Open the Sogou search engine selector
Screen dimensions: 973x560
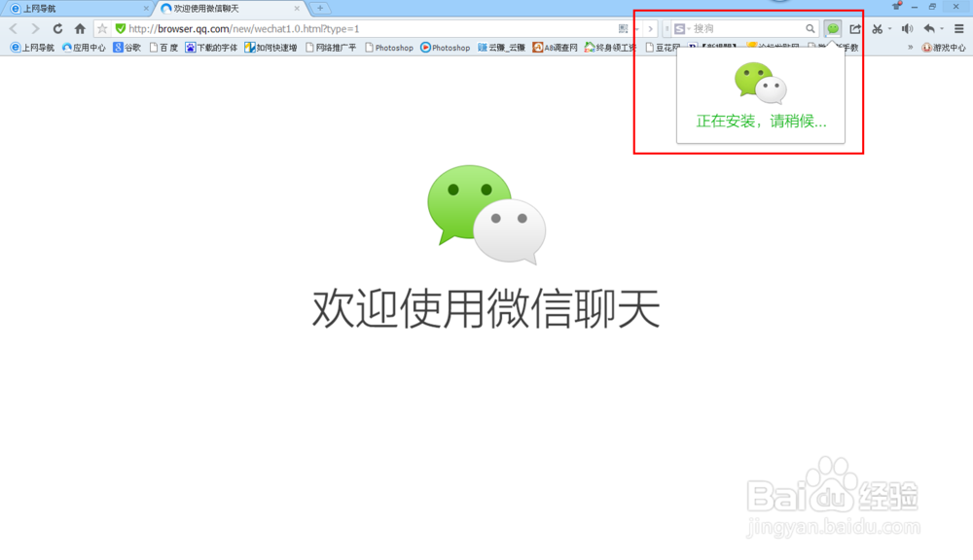[x=683, y=28]
